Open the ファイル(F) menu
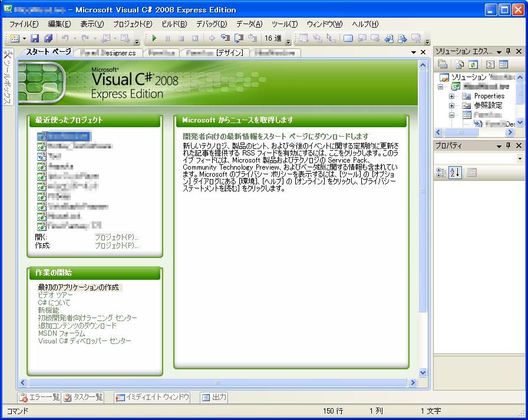Viewport: 528px width, 420px height. pos(24,24)
